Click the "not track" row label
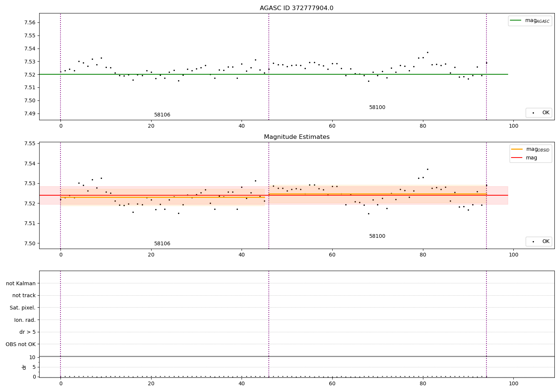 [24, 295]
